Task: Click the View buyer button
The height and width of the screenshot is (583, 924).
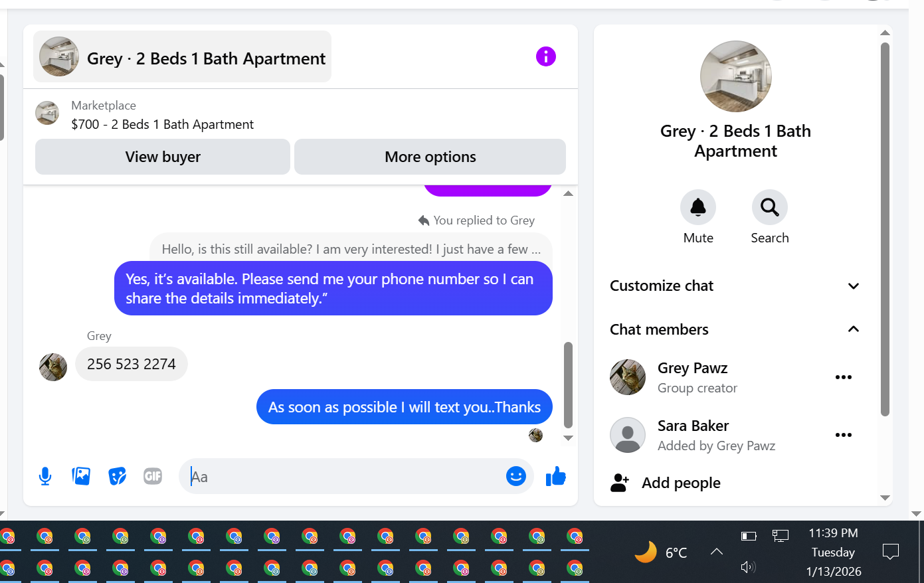Action: (x=163, y=157)
